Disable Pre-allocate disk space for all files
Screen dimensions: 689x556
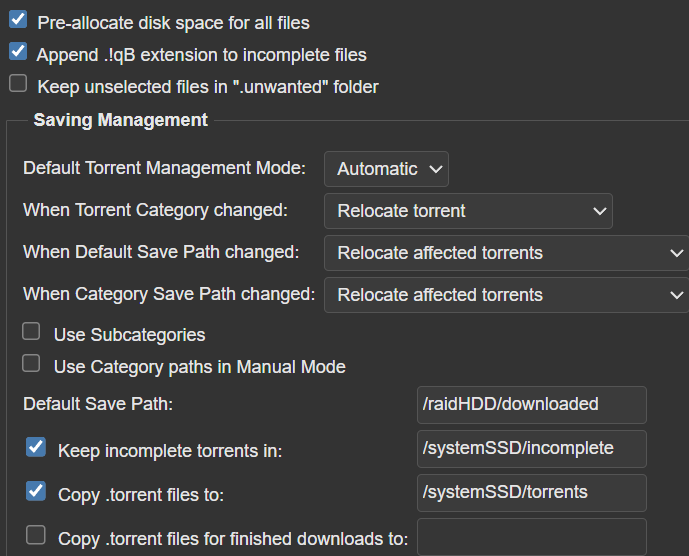(x=18, y=20)
